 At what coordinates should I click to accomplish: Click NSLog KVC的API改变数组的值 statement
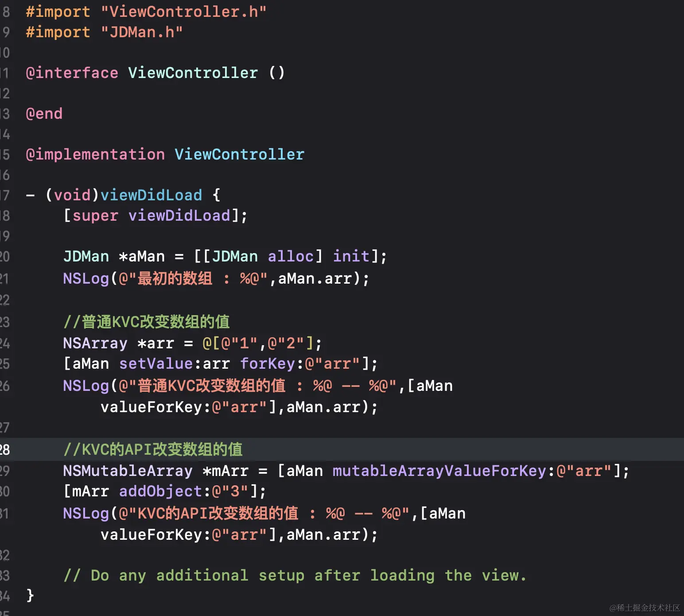[x=264, y=524]
